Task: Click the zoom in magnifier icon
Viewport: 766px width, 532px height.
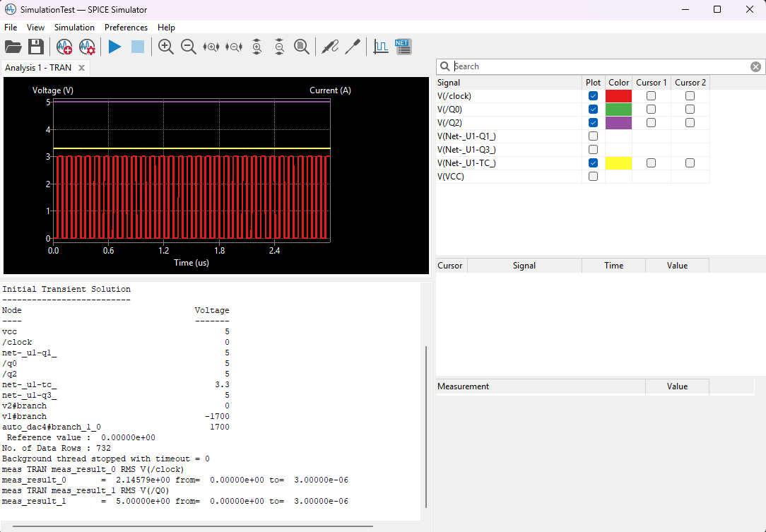Action: coord(166,47)
